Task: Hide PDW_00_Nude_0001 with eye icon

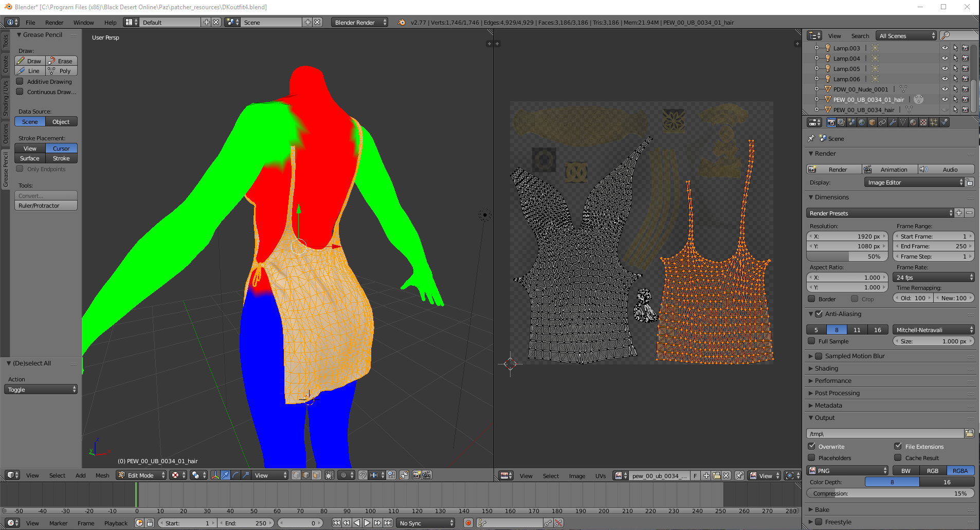Action: point(945,89)
